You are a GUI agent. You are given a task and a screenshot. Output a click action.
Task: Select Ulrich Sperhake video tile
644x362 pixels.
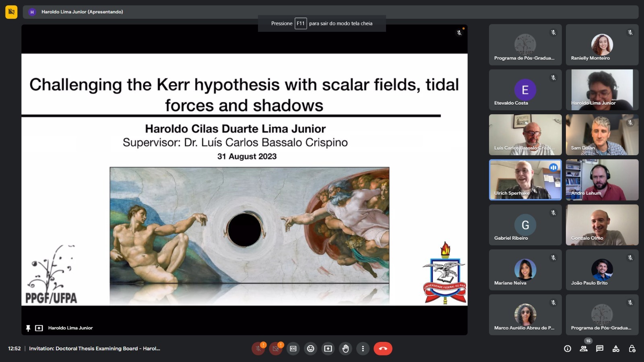525,180
